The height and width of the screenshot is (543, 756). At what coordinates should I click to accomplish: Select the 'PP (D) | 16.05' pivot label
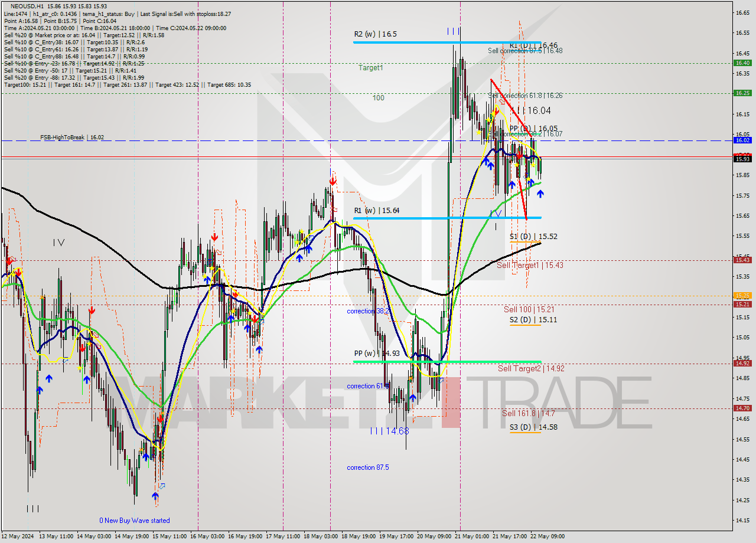[x=533, y=128]
